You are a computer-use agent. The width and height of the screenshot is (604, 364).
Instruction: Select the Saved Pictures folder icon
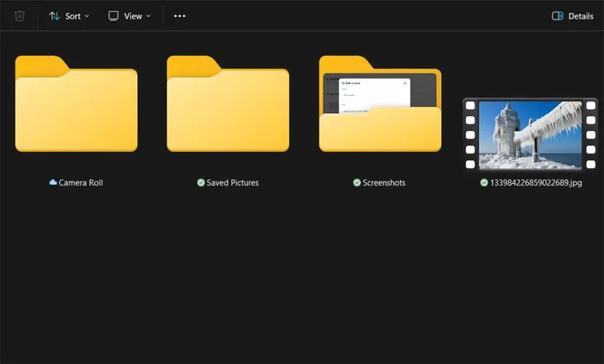[x=228, y=104]
